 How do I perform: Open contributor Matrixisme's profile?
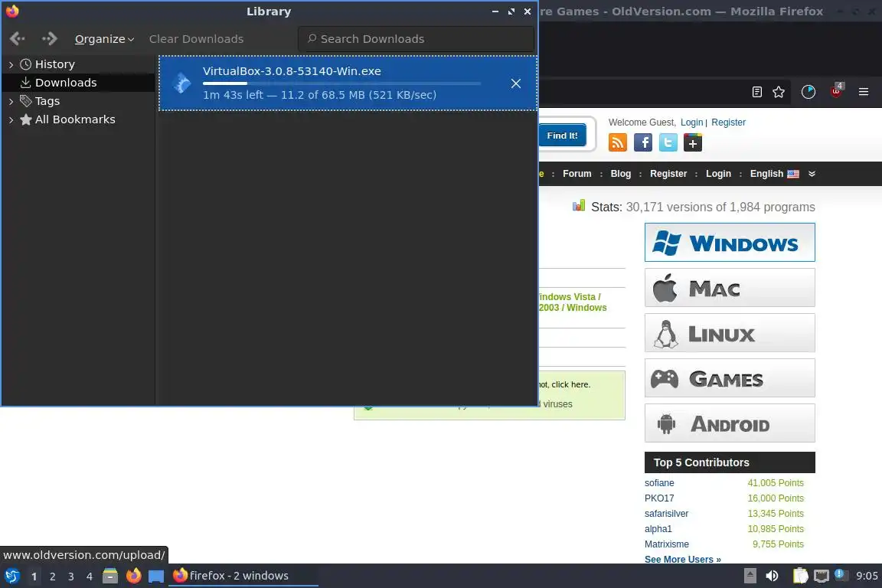tap(667, 544)
